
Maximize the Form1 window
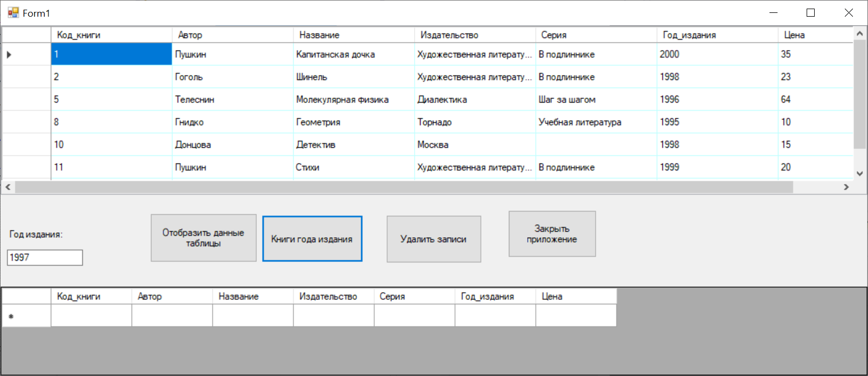coord(810,13)
